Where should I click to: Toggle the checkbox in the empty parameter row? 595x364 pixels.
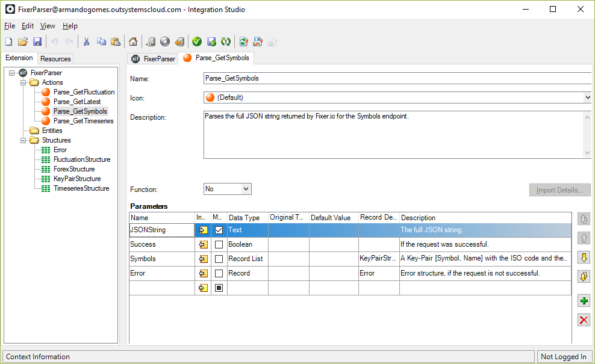pyautogui.click(x=219, y=288)
